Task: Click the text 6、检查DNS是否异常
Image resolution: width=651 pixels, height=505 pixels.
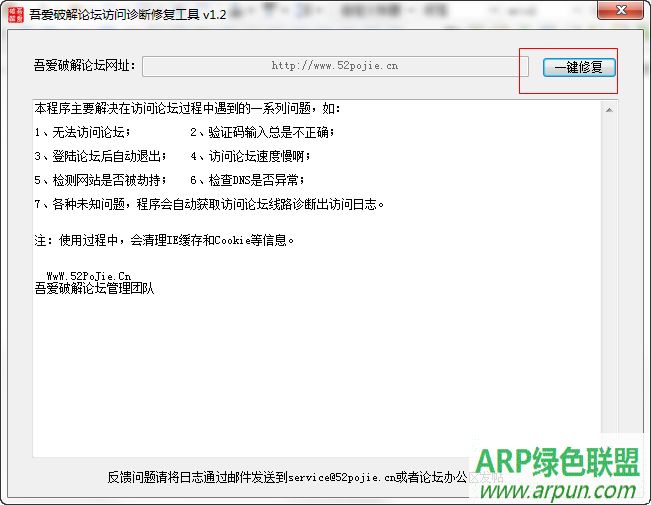Action: pos(247,180)
